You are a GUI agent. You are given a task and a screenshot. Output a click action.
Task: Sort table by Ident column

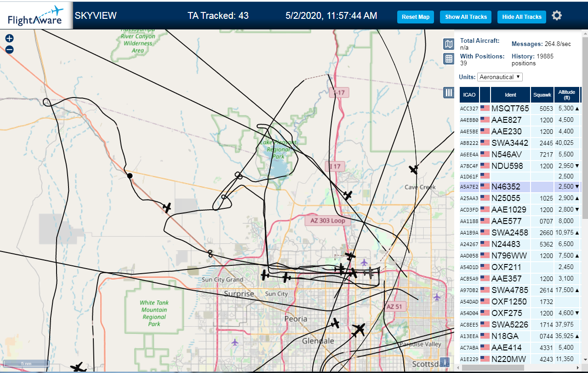coord(510,95)
